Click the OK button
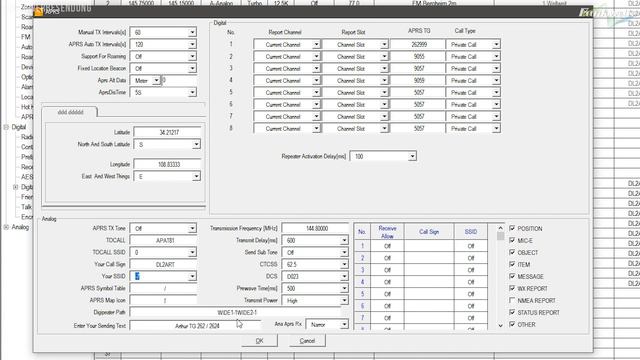640x360 pixels. tap(260, 341)
